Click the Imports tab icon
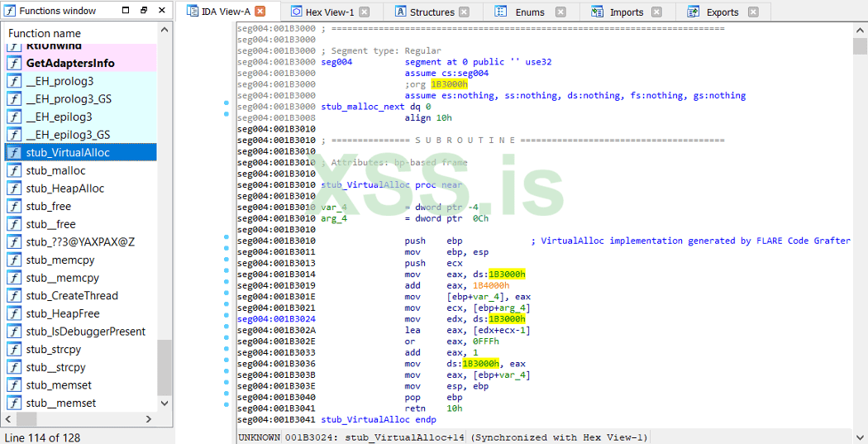 point(598,12)
